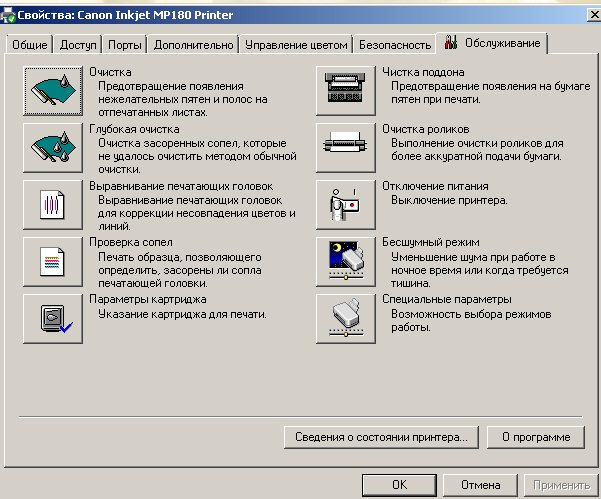
Task: Go to Управление цветом tab
Action: [x=297, y=45]
